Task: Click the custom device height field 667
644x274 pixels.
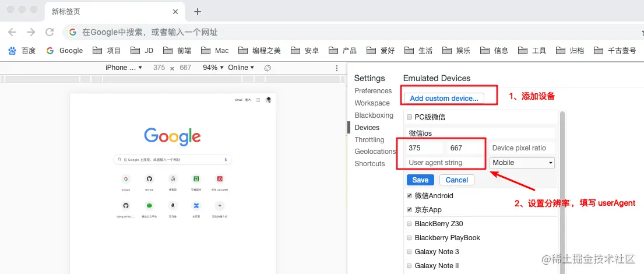Action: [x=466, y=148]
